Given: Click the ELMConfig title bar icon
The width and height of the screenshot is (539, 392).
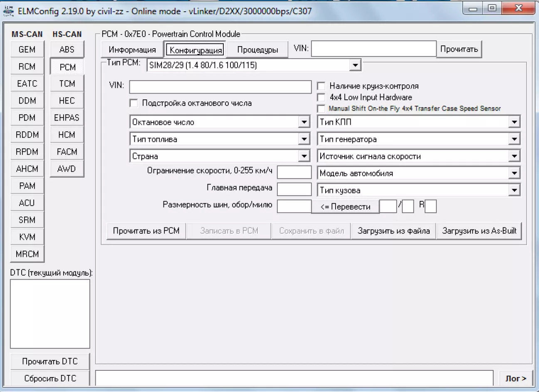Looking at the screenshot, I should (8, 11).
